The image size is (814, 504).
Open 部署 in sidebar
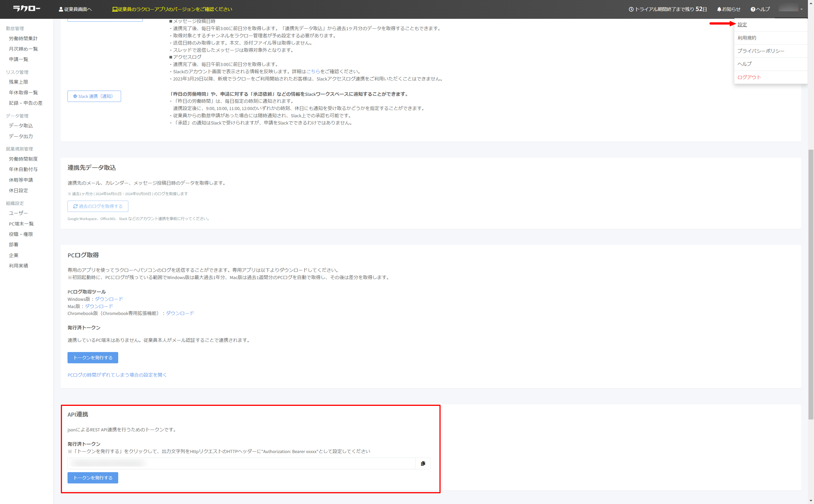click(14, 244)
